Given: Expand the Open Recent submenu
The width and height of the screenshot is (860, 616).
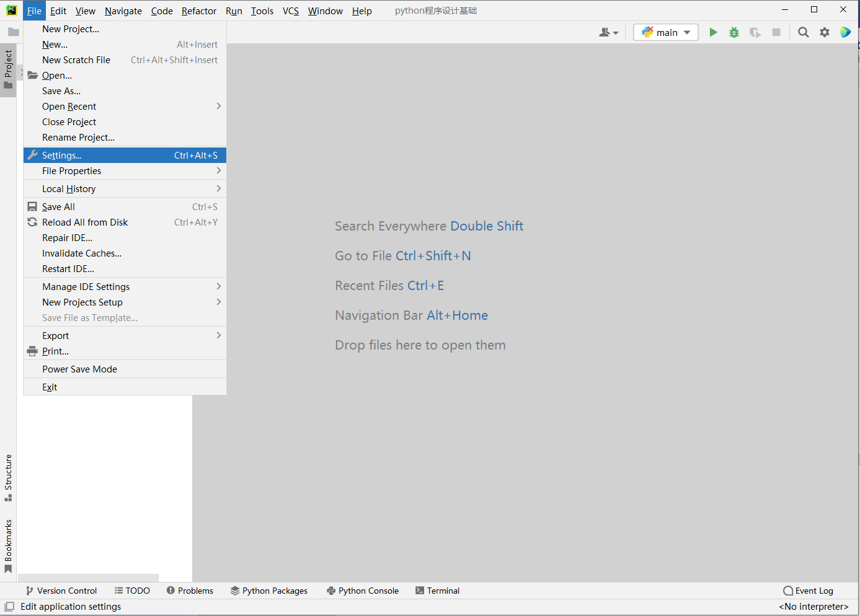Looking at the screenshot, I should click(69, 106).
